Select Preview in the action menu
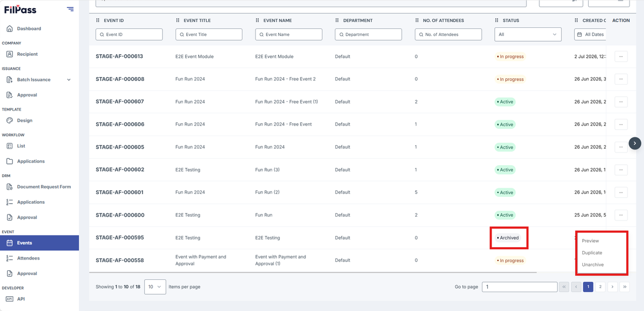This screenshot has width=644, height=311. tap(590, 241)
